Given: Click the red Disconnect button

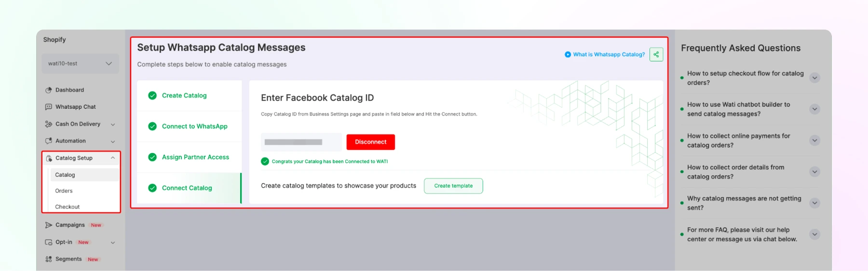Looking at the screenshot, I should tap(370, 142).
